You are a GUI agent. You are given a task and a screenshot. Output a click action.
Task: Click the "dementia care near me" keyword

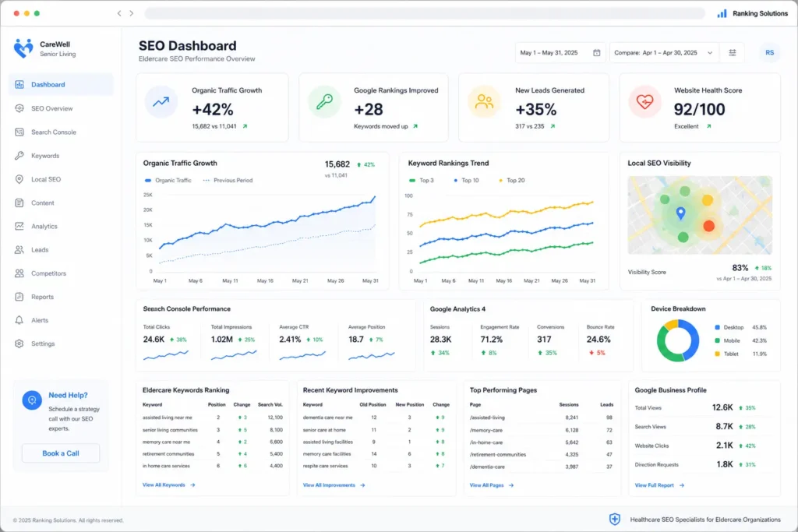click(x=328, y=417)
